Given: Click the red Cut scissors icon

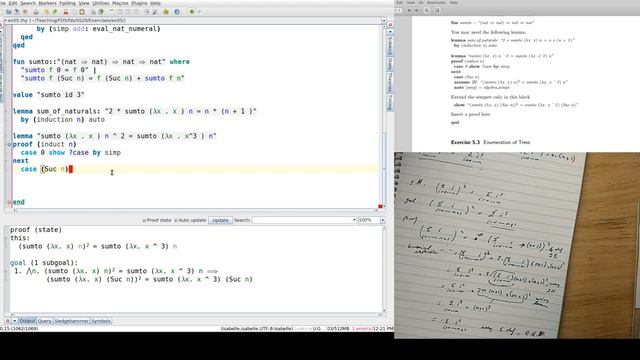Looking at the screenshot, I should pyautogui.click(x=66, y=12).
